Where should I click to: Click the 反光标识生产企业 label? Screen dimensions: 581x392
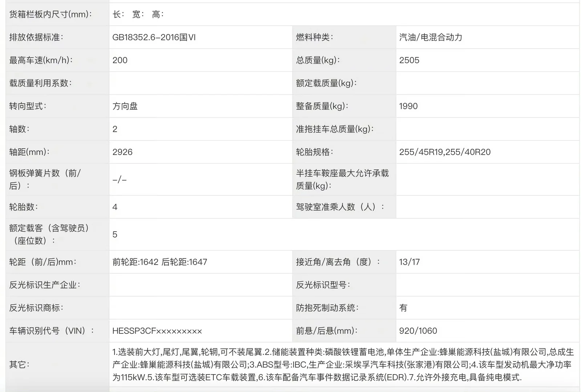(45, 285)
